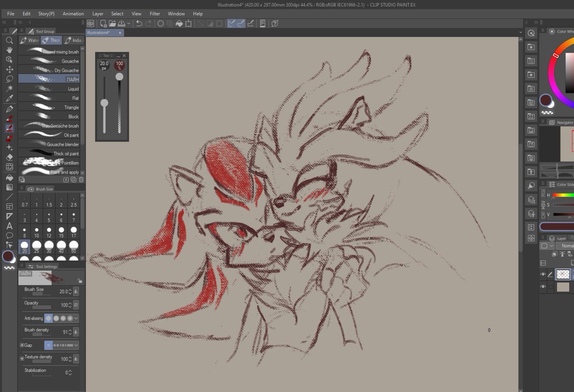Select the Balloon tool
The width and height of the screenshot is (574, 392).
pyautogui.click(x=9, y=236)
